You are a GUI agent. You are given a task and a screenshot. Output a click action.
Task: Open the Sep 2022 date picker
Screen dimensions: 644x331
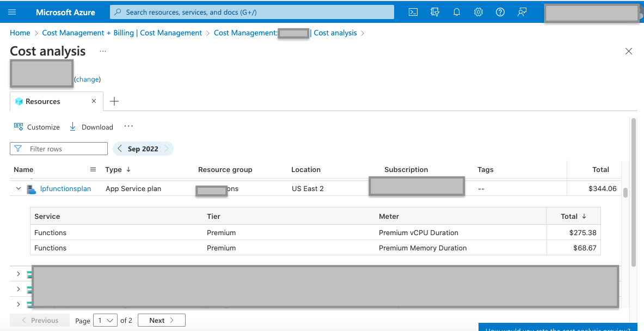pos(143,149)
